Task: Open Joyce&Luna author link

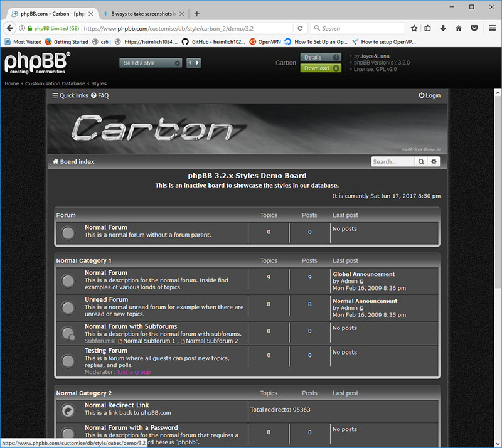Action: pyautogui.click(x=375, y=56)
